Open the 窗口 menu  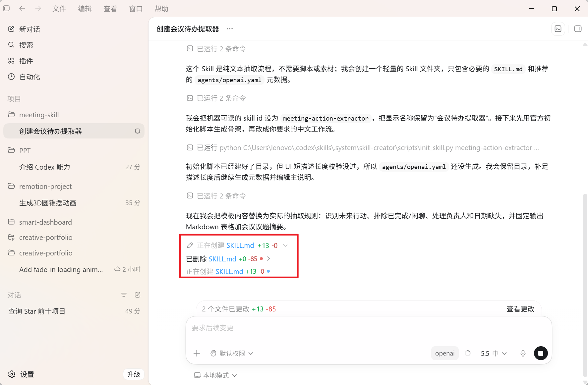tap(136, 9)
